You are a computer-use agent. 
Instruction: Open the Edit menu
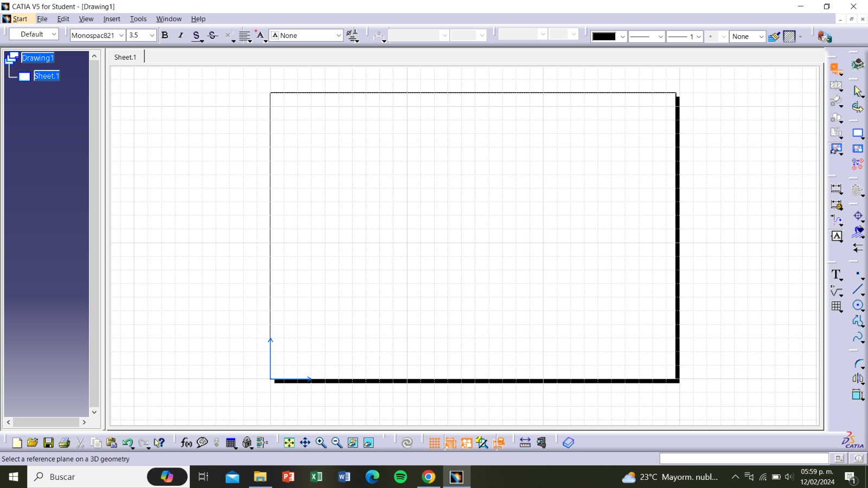tap(63, 19)
